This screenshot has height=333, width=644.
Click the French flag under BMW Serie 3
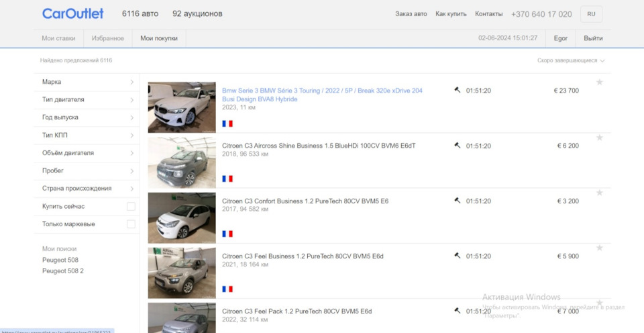click(227, 124)
